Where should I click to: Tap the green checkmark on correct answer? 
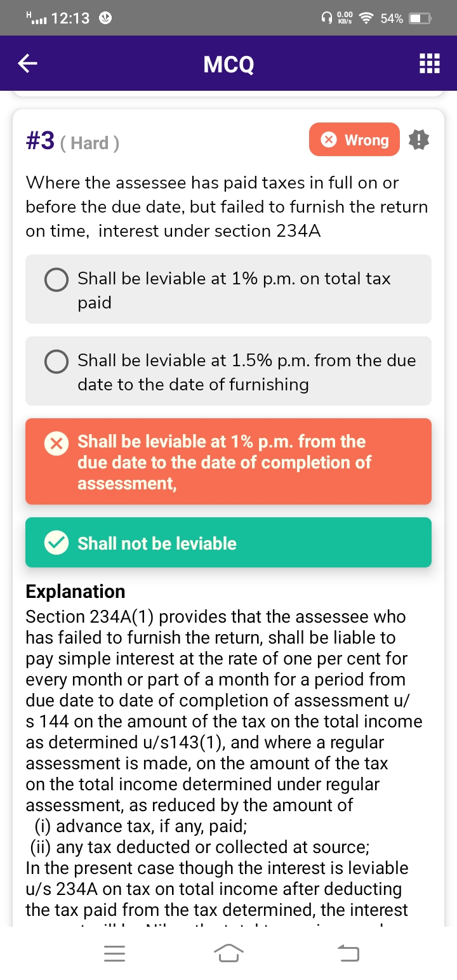56,543
